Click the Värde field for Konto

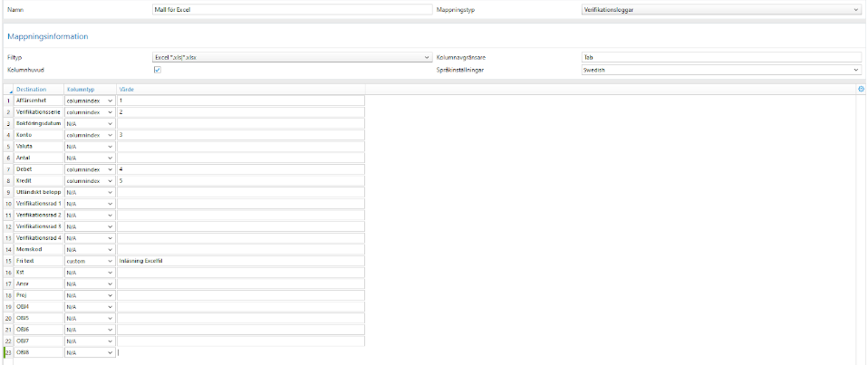point(240,135)
